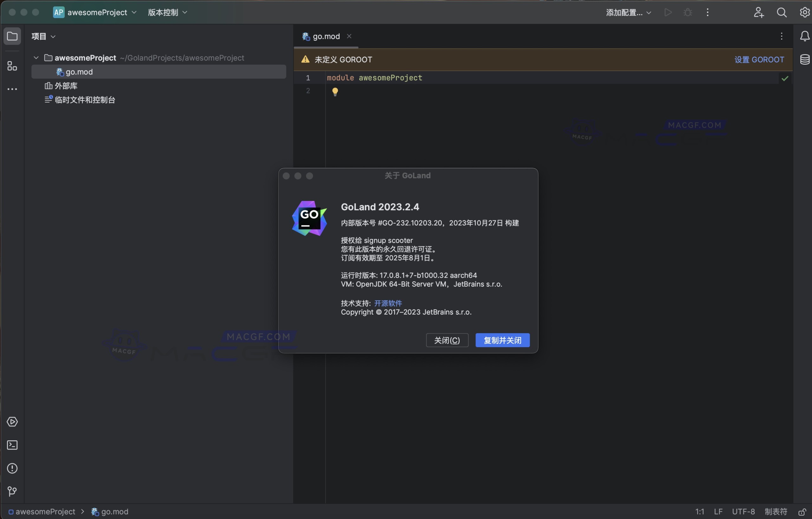Click the inspections checkmark widget
The width and height of the screenshot is (812, 519).
click(785, 78)
